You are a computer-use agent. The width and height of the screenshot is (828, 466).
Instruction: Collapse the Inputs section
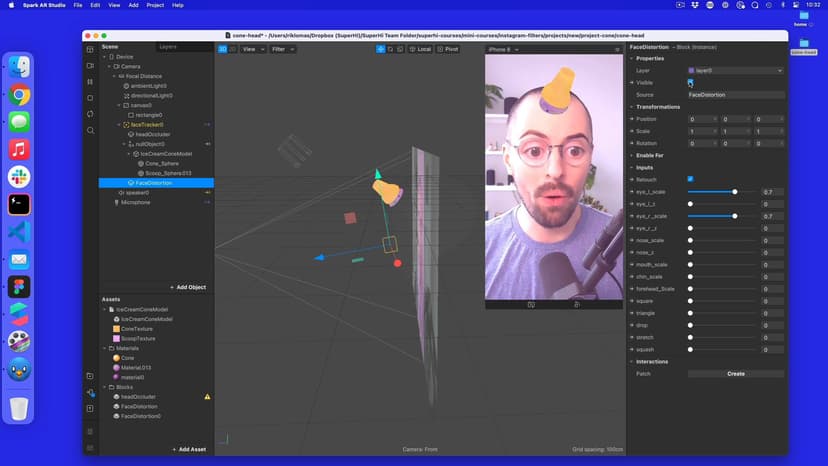pos(632,167)
